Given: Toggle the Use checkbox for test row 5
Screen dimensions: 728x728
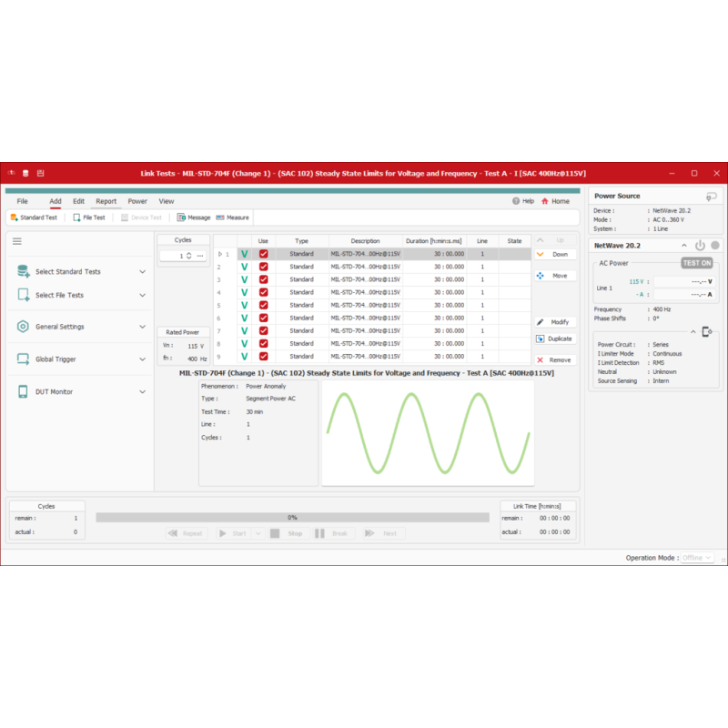Looking at the screenshot, I should point(263,305).
